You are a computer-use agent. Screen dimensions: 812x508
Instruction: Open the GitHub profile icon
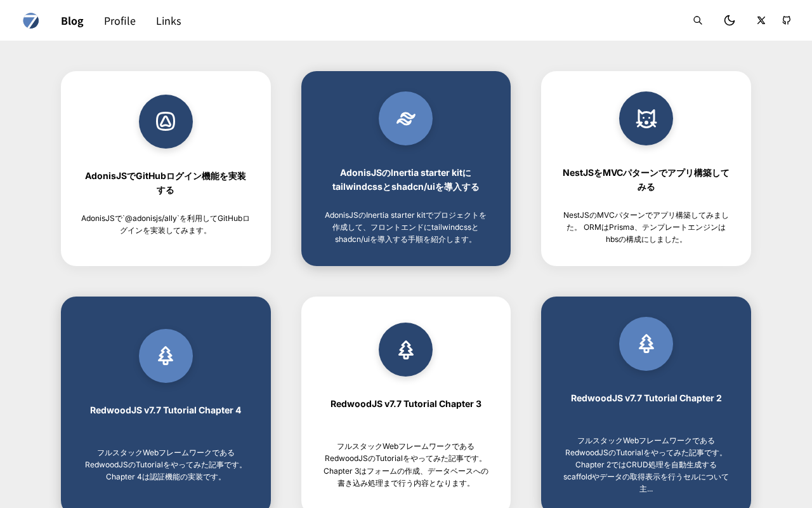[x=787, y=20]
